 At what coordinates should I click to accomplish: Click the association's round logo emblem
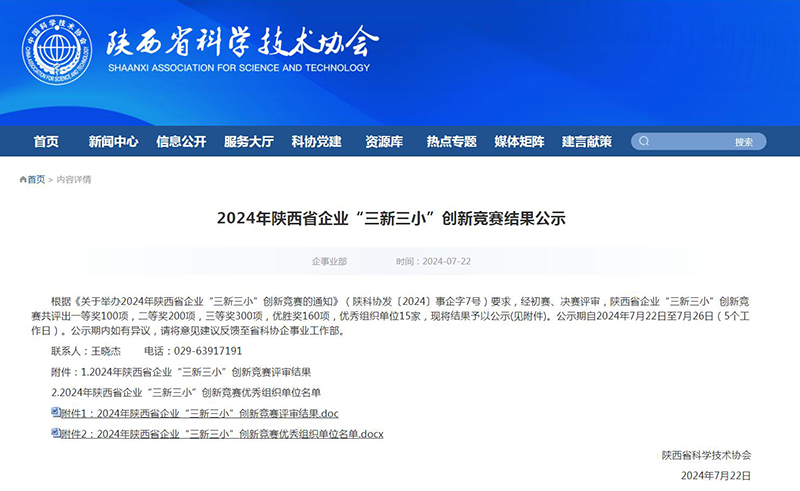pyautogui.click(x=56, y=49)
